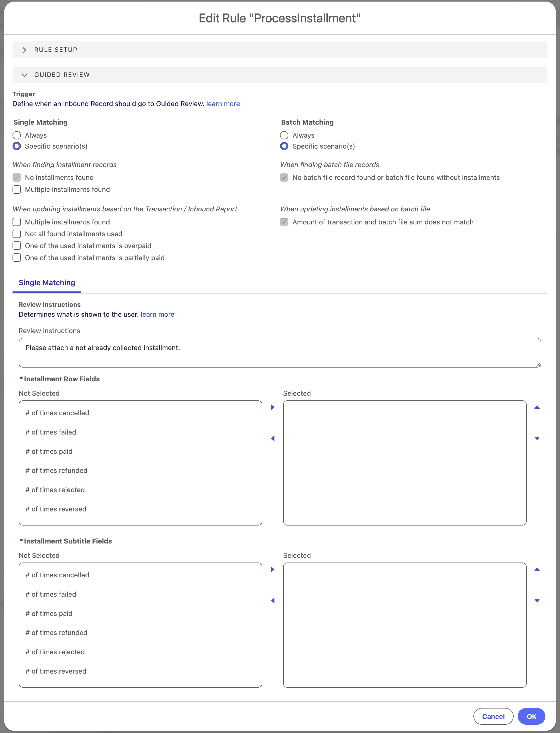Screen dimensions: 560x733
Task: Select 'Always' radio for Single Matching
Action: click(17, 135)
